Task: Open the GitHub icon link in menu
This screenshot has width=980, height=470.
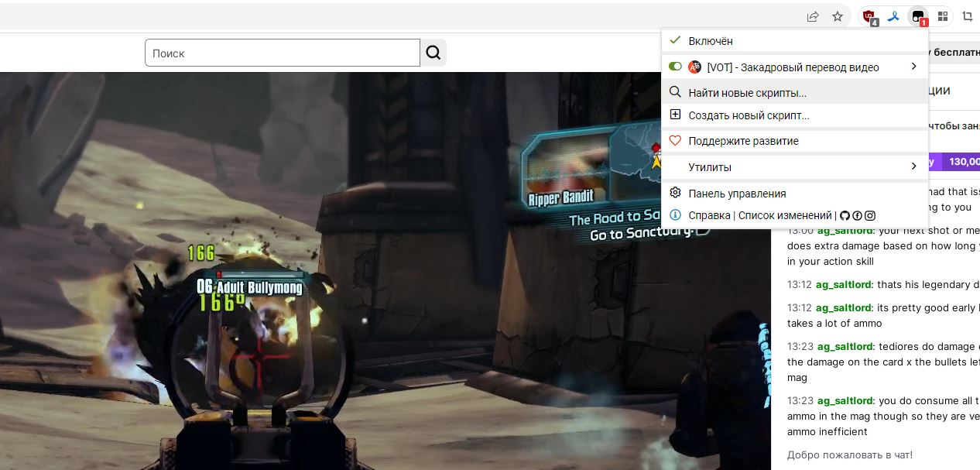Action: click(x=845, y=216)
